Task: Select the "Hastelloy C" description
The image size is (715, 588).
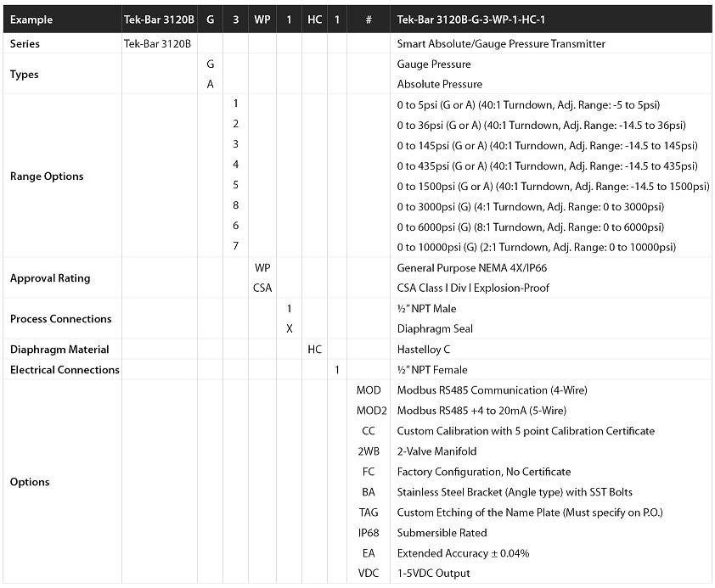Action: point(424,350)
